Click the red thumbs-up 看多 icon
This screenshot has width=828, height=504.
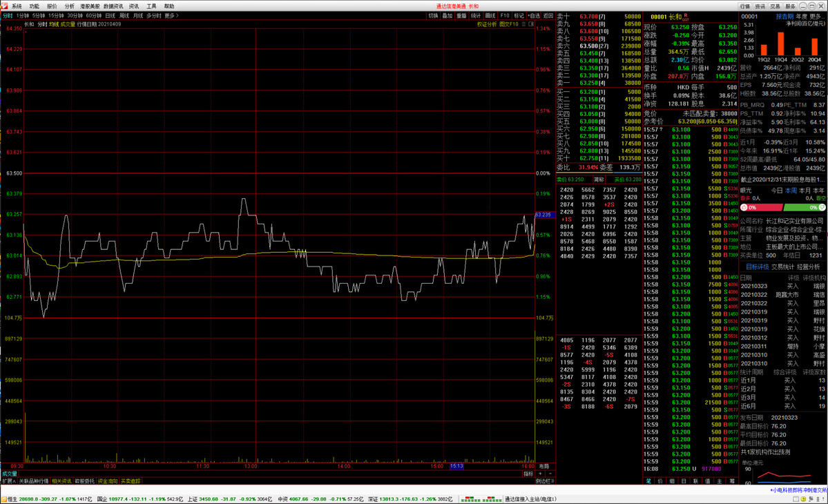point(744,207)
